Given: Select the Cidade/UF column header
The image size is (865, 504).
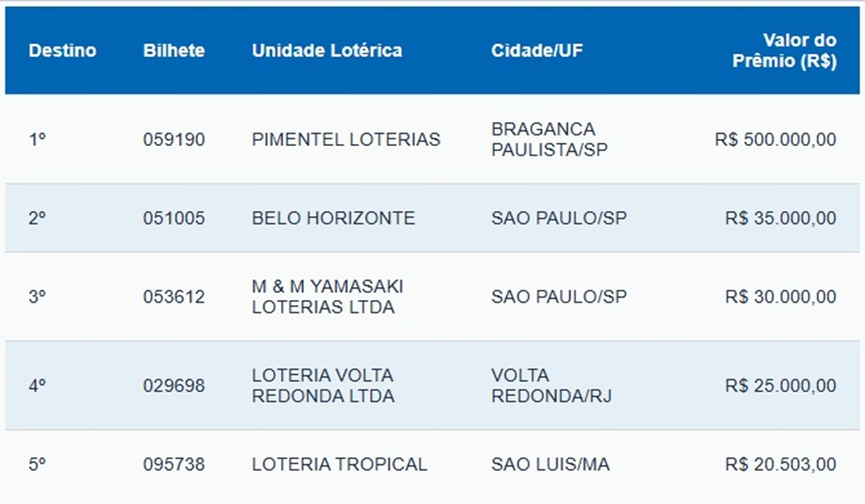Looking at the screenshot, I should coord(537,50).
